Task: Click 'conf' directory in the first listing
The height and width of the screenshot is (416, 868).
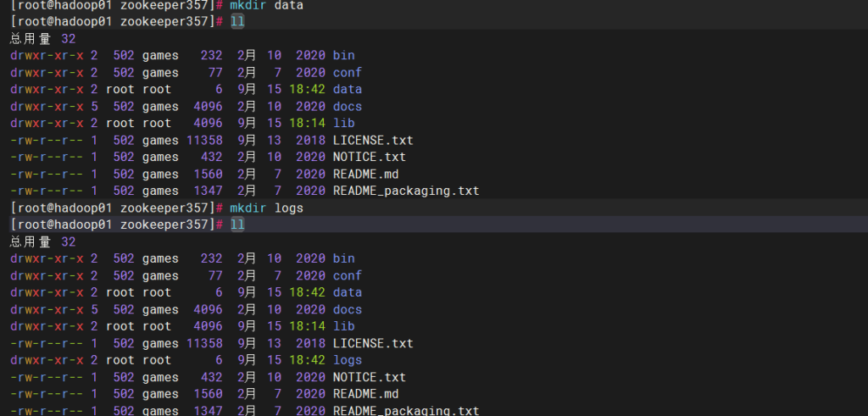Action: 347,72
